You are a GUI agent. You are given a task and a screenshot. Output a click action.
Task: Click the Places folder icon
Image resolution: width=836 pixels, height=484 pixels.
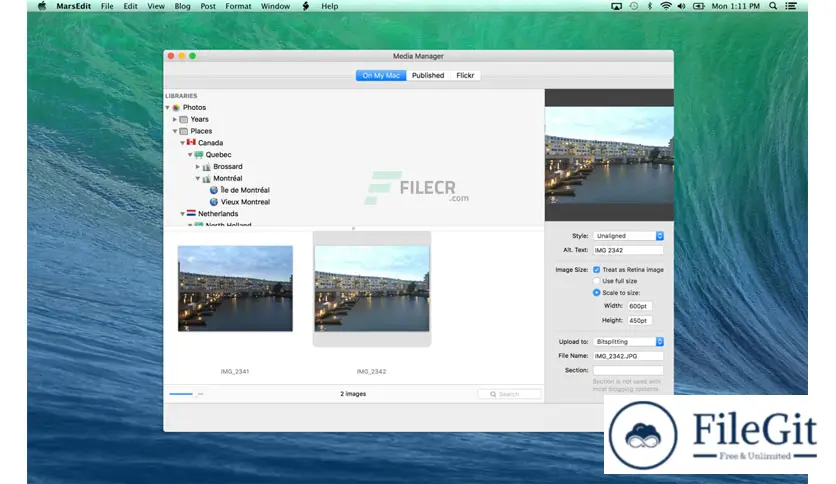point(184,131)
